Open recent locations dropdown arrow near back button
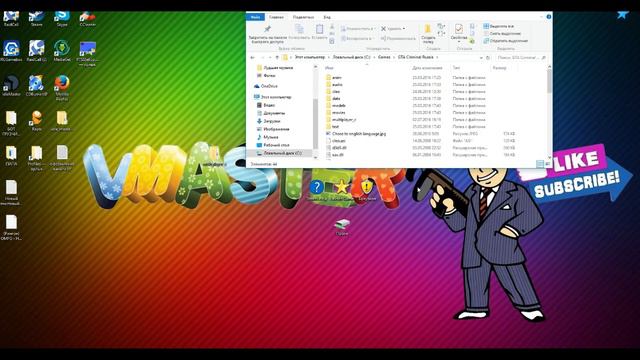Image resolution: width=640 pixels, height=360 pixels. (x=270, y=58)
